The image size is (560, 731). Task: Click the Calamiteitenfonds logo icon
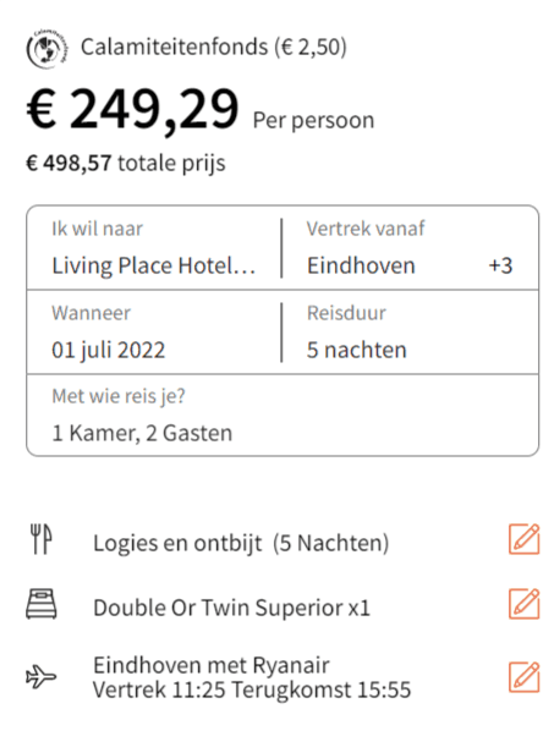pos(47,49)
